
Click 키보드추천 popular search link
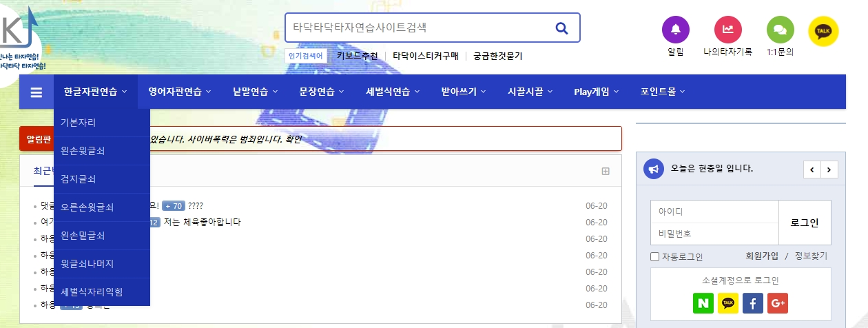click(358, 57)
